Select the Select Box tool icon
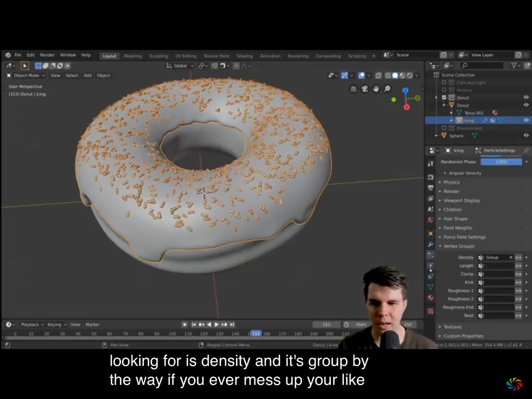 pyautogui.click(x=25, y=66)
